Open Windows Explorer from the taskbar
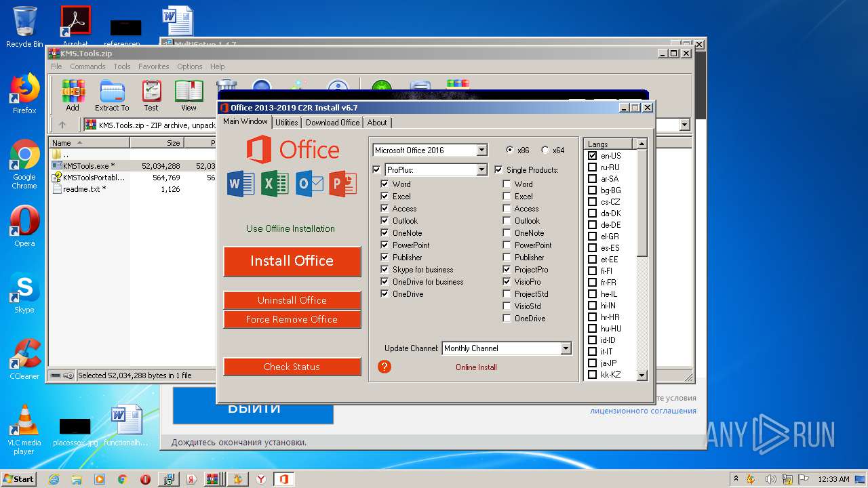 (x=77, y=479)
